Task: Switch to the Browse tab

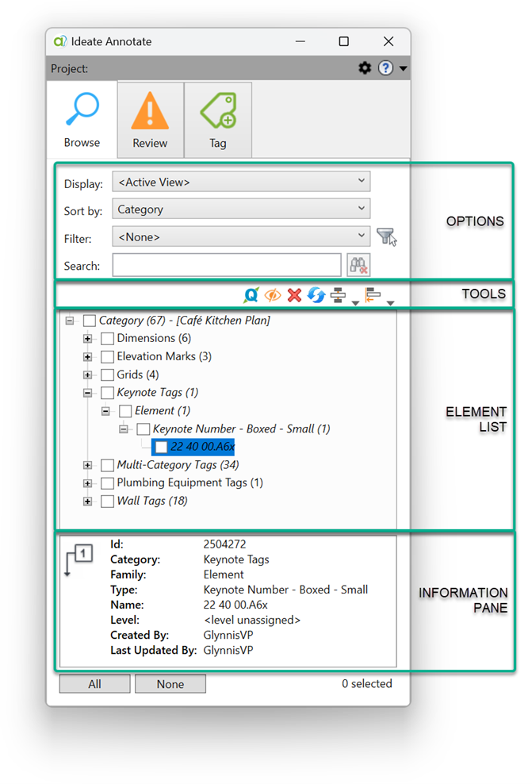Action: click(x=82, y=120)
